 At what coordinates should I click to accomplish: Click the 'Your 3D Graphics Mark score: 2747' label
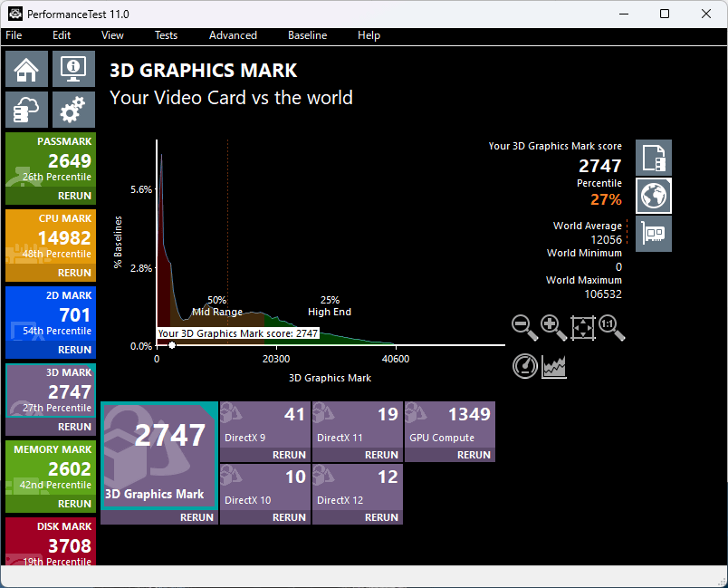238,333
